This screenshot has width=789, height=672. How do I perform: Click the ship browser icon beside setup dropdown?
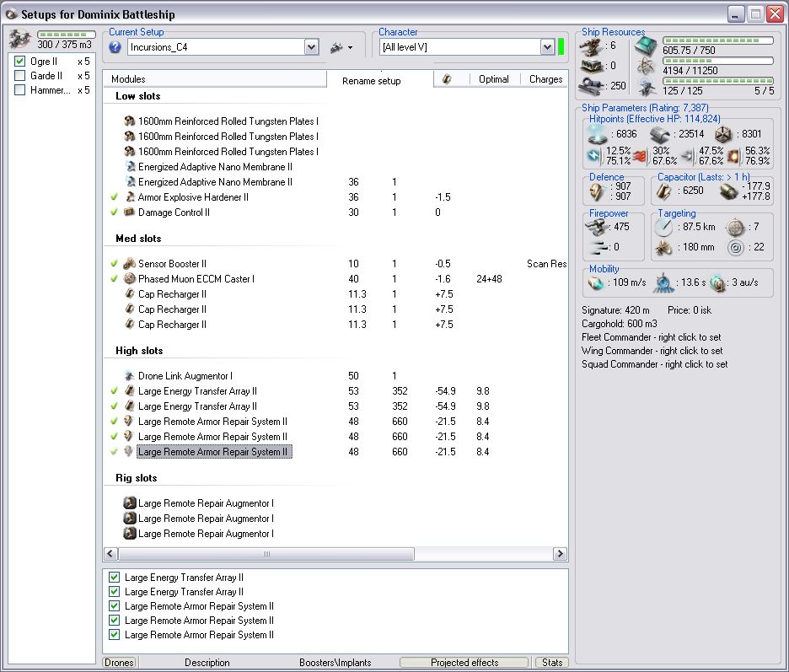tap(336, 48)
